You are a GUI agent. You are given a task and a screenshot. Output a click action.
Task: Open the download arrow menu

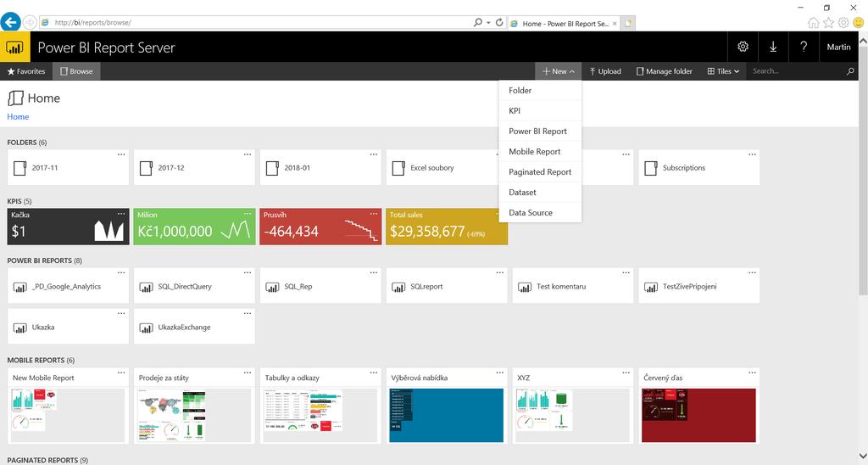point(773,48)
